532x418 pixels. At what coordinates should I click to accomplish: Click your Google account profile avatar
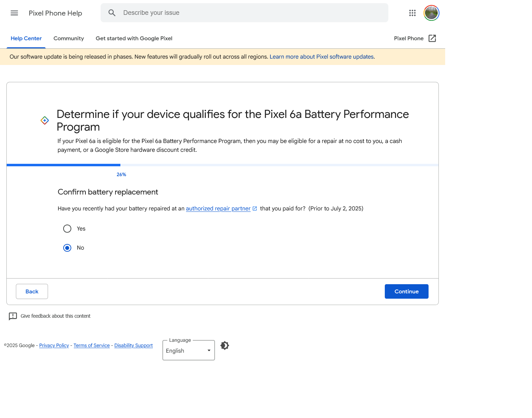pos(431,13)
